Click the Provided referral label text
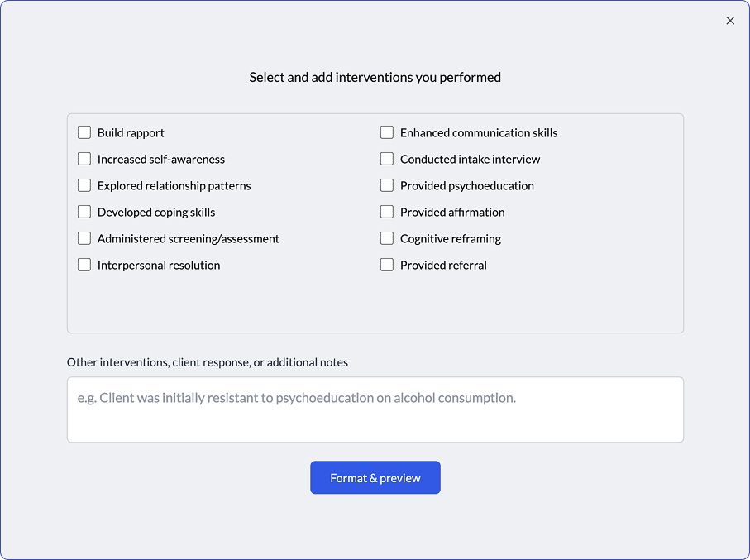This screenshot has width=750, height=560. pyautogui.click(x=443, y=266)
